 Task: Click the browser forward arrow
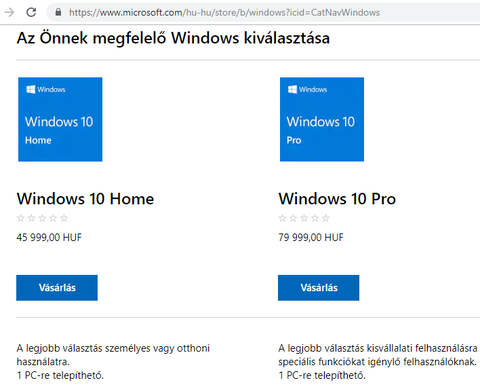(x=10, y=12)
